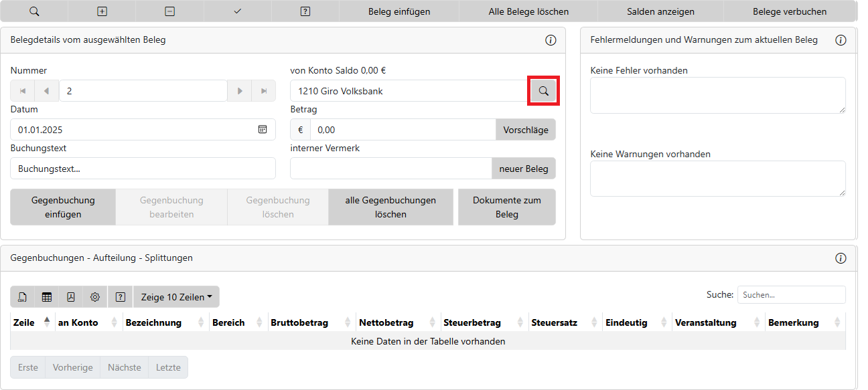The image size is (868, 390).
Task: Export the table as CSV
Action: tap(23, 297)
